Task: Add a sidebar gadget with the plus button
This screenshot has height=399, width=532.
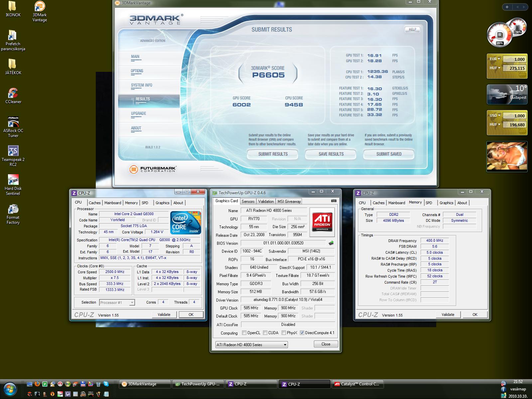Action: click(507, 7)
